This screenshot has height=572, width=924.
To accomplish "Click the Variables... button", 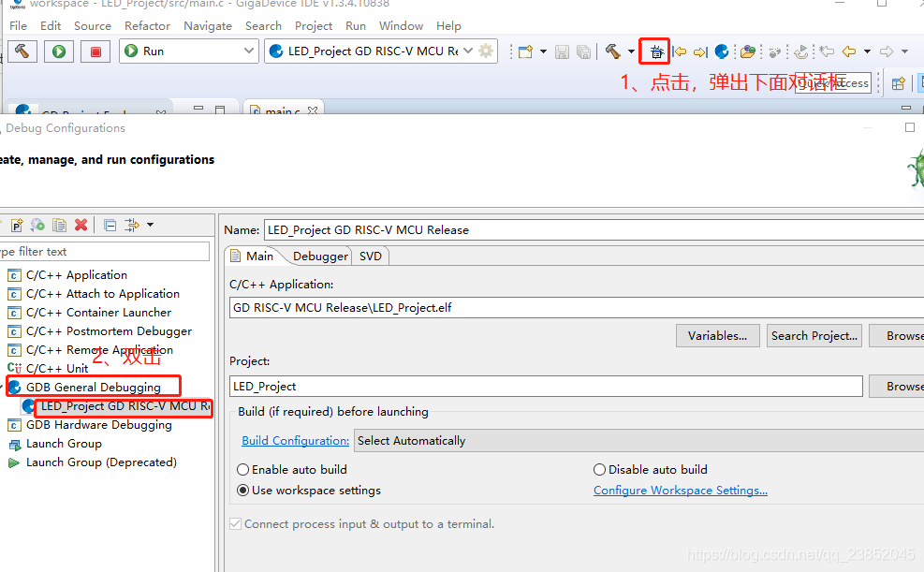I will tap(718, 336).
